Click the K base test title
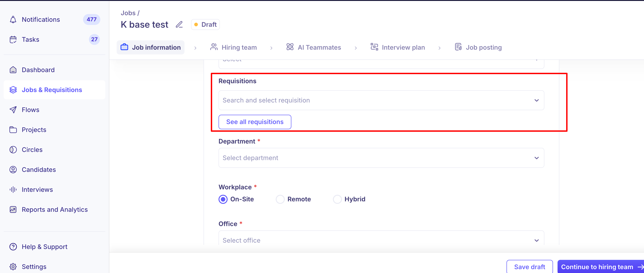The width and height of the screenshot is (644, 273). 145,24
